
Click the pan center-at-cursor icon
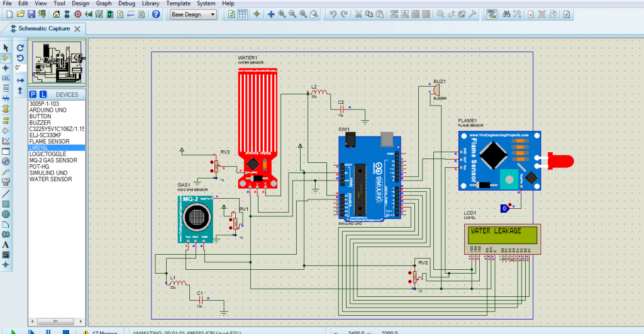271,14
